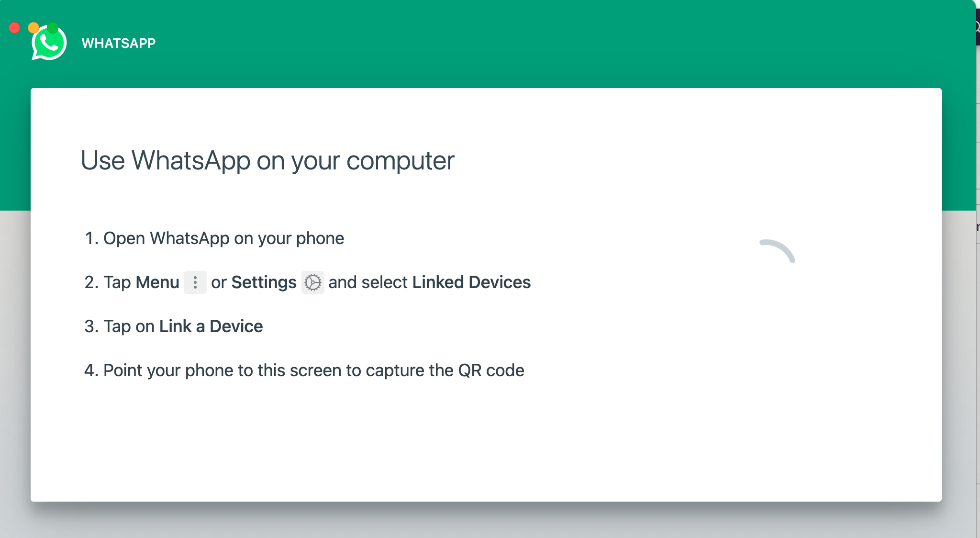980x538 pixels.
Task: Click 'Tap on' text in step 3
Action: 129,326
